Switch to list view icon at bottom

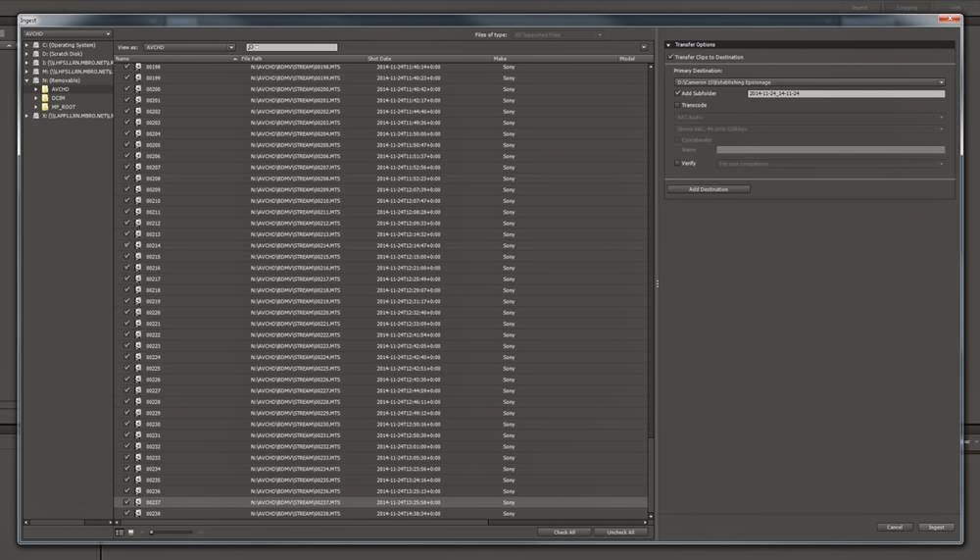coord(120,533)
